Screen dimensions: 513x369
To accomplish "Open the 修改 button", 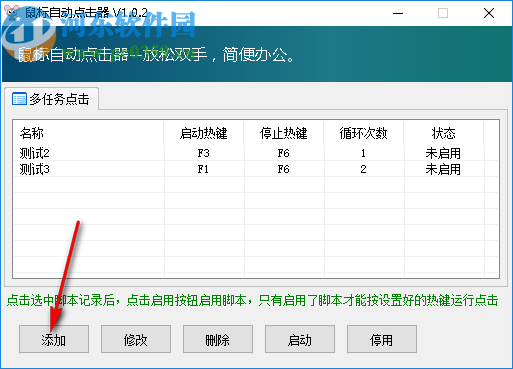I will 136,339.
